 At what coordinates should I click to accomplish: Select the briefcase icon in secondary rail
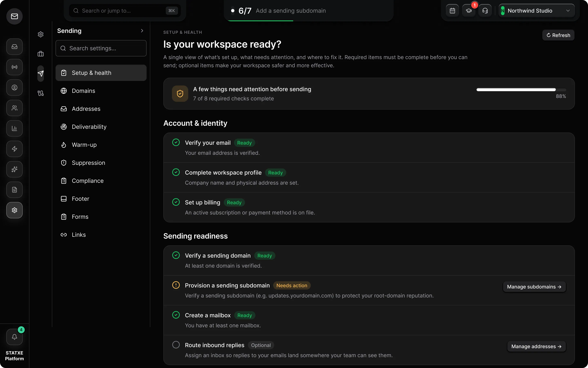[41, 54]
